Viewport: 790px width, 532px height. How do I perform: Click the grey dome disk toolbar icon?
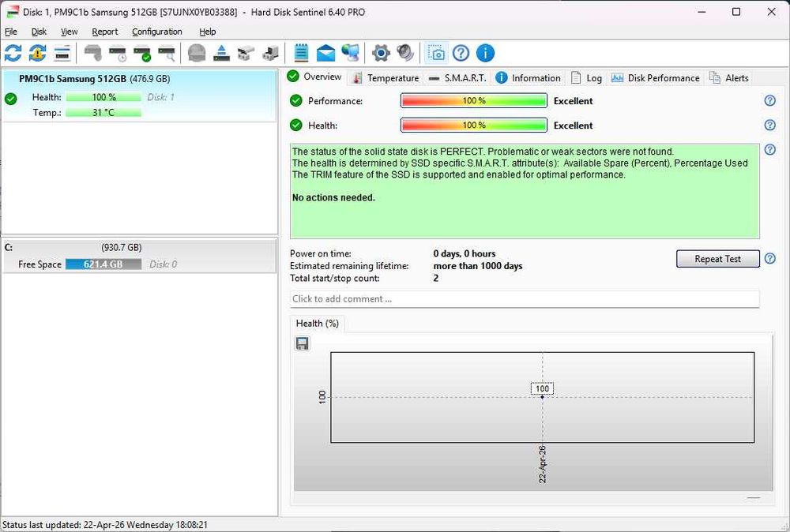[197, 53]
